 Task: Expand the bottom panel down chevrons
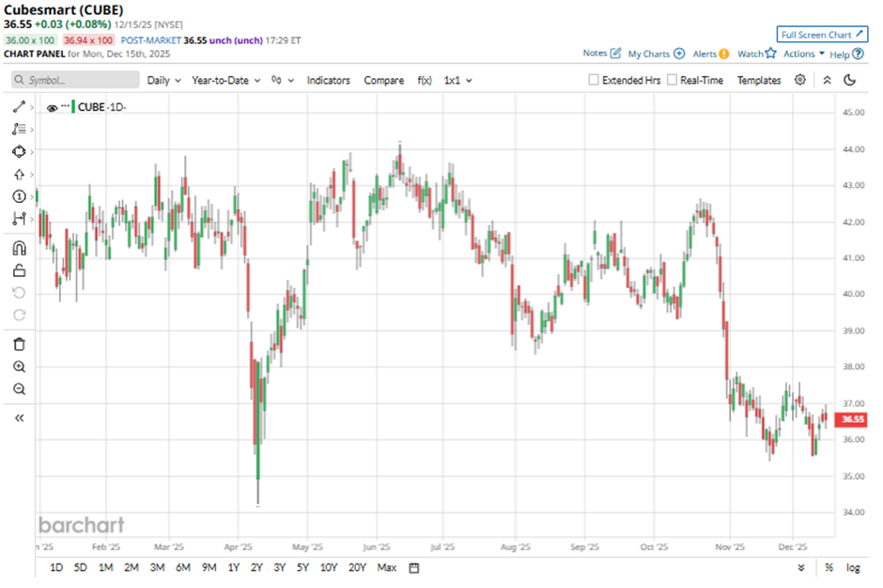(x=800, y=567)
